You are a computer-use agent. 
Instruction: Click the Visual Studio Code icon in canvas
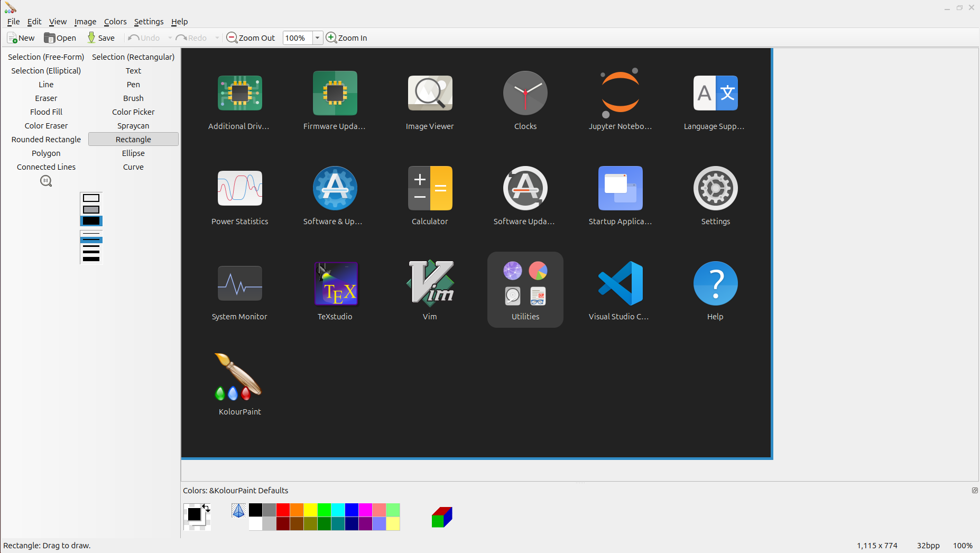[x=621, y=283]
